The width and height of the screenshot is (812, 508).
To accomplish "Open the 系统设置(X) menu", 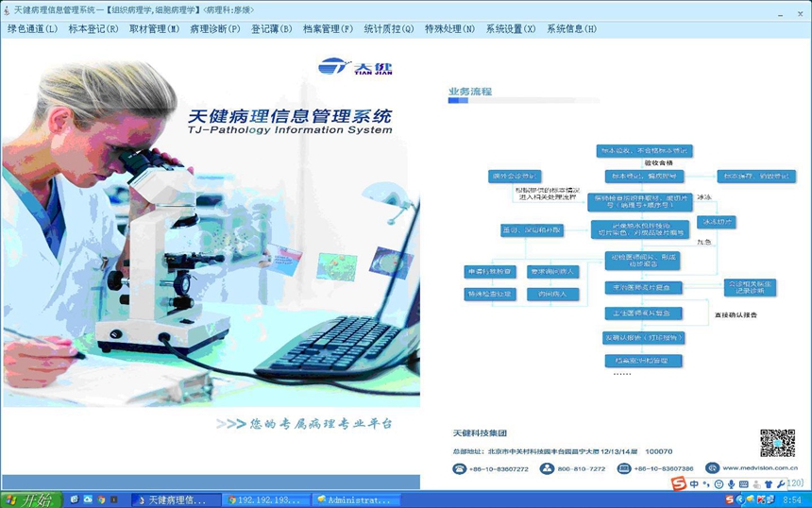I will [x=511, y=29].
